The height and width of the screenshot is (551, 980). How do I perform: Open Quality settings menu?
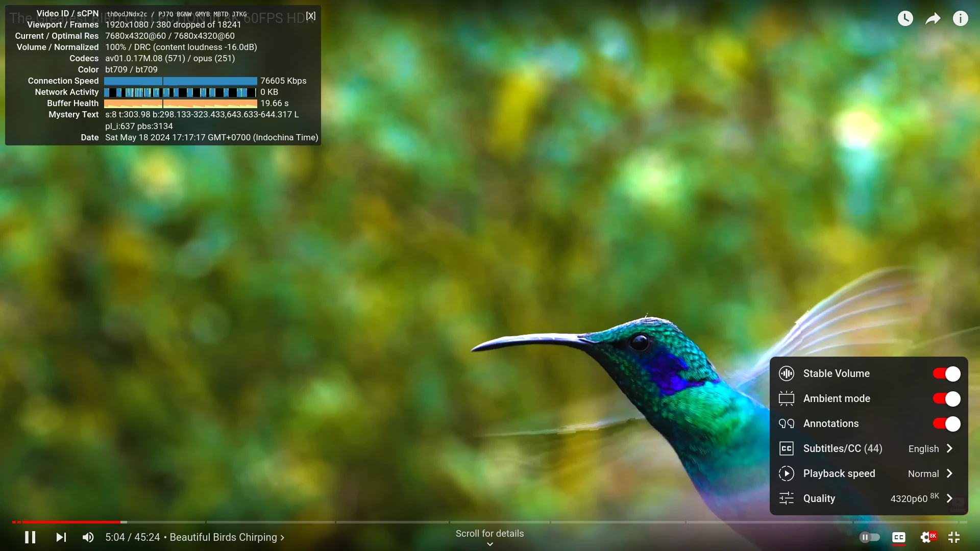tap(869, 498)
